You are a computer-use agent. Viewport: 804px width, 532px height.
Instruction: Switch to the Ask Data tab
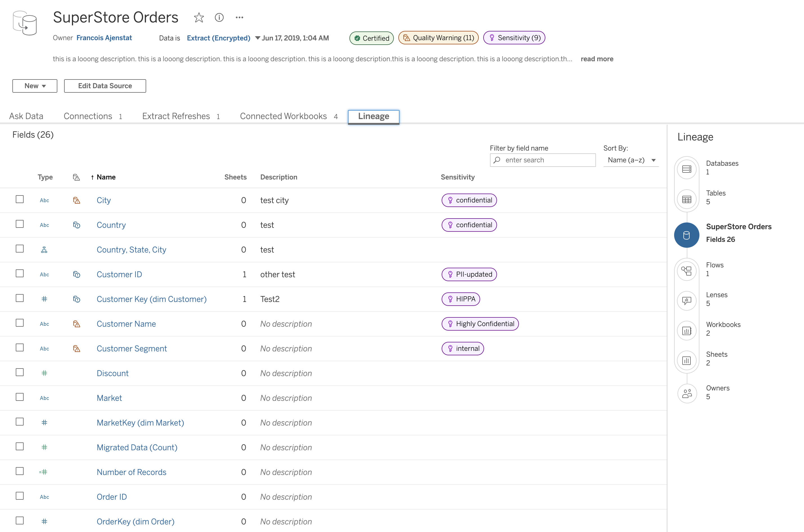pos(26,116)
